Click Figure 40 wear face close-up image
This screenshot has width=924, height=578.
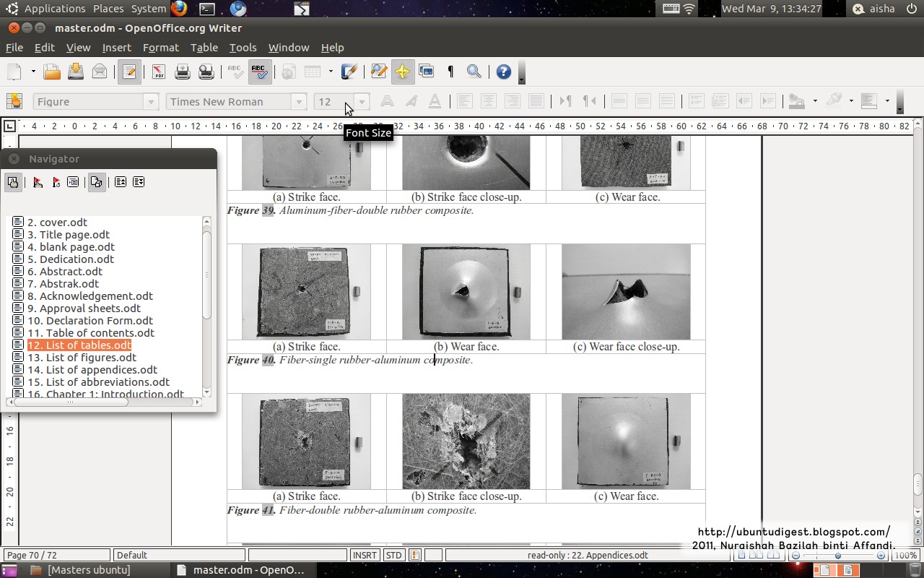click(x=626, y=292)
